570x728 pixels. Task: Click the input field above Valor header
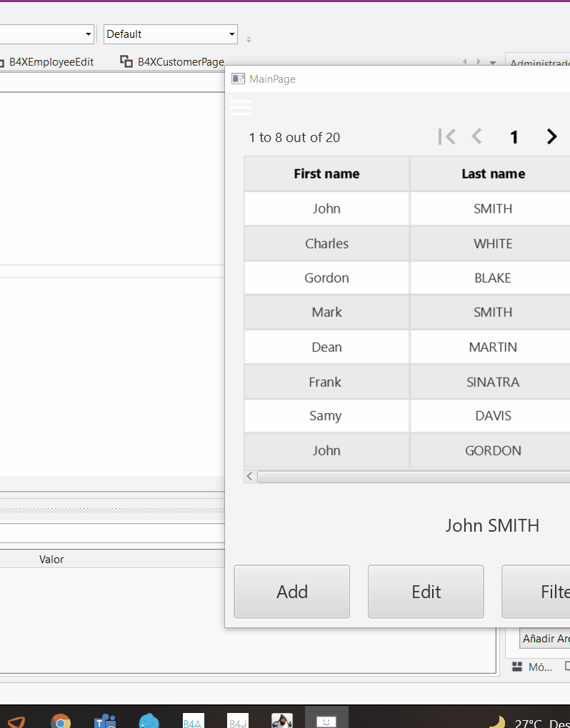point(112,533)
